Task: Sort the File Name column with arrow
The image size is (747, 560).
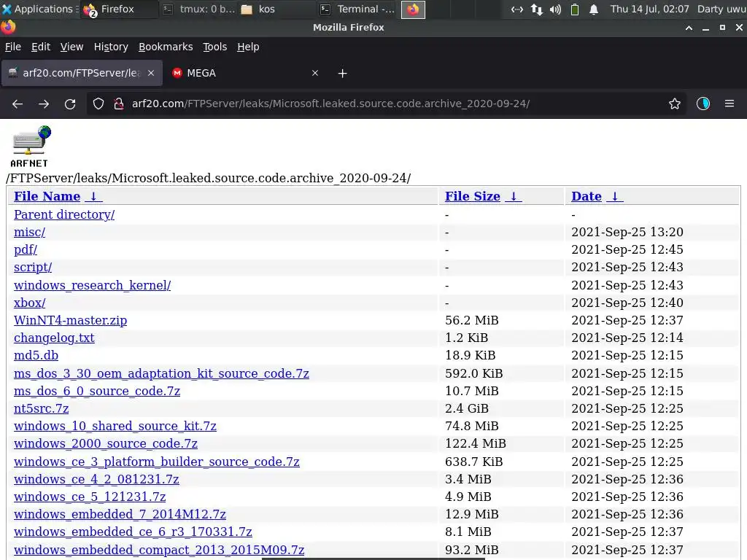Action: (x=93, y=196)
